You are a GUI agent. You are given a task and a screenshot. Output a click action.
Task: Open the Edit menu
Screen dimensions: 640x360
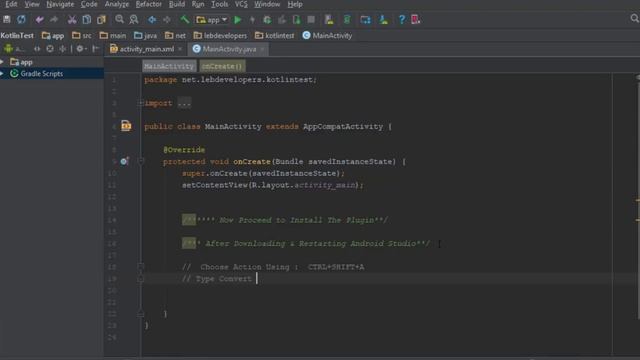[11, 4]
